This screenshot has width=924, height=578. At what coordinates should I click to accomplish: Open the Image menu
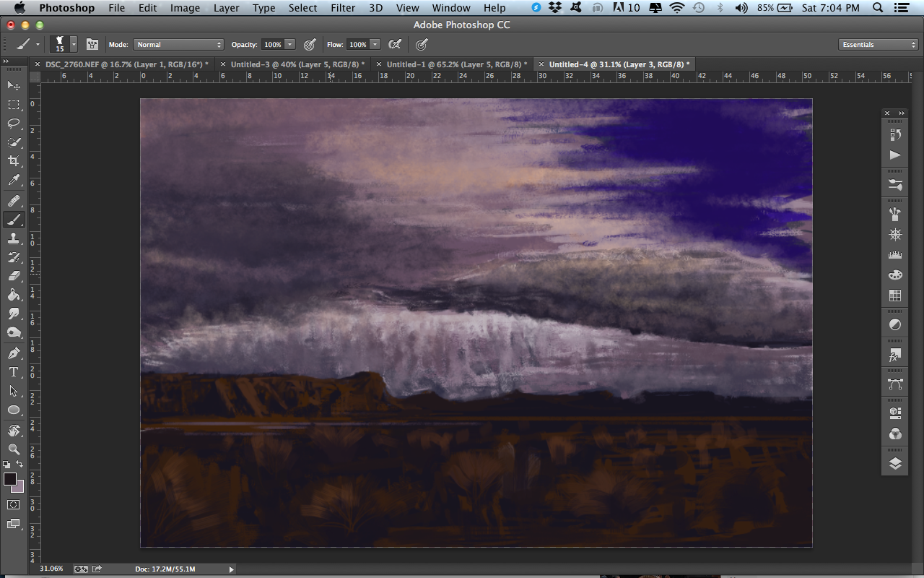click(185, 8)
